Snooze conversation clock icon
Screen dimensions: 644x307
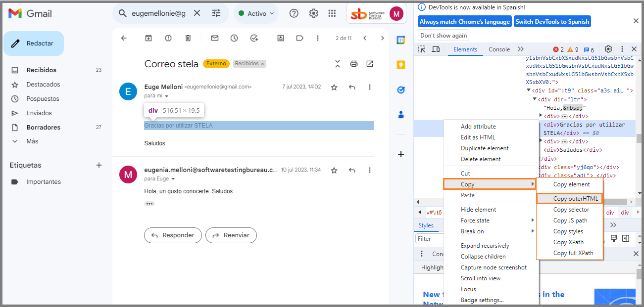[x=234, y=38]
